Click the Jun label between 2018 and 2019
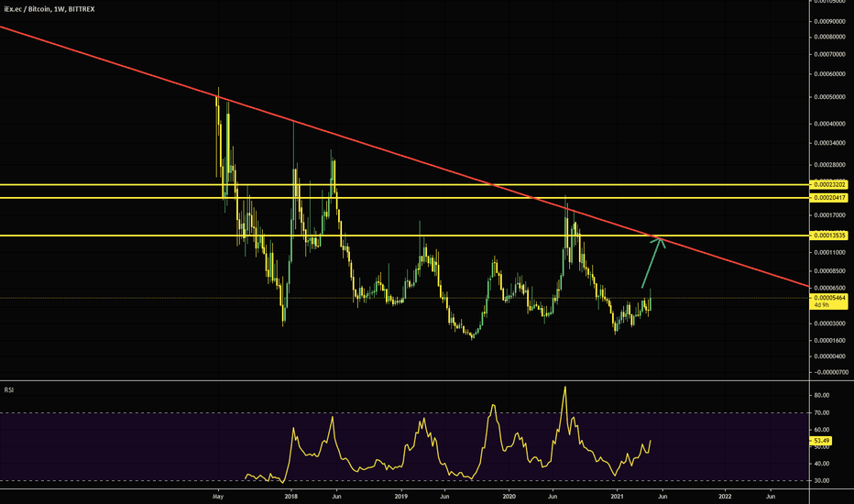854x504 pixels. click(336, 497)
